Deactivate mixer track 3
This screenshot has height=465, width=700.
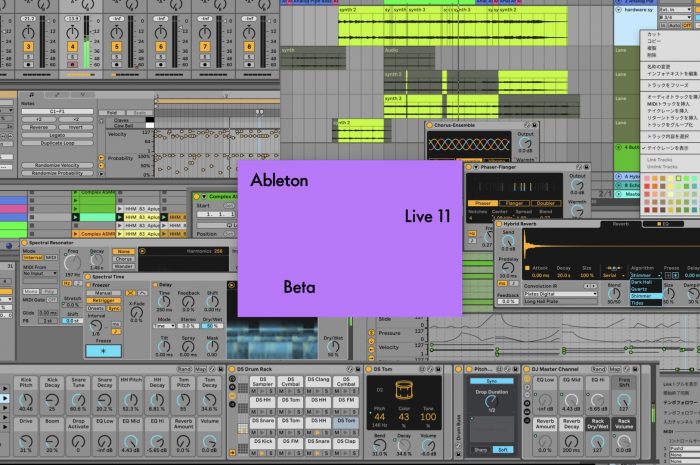click(x=28, y=46)
